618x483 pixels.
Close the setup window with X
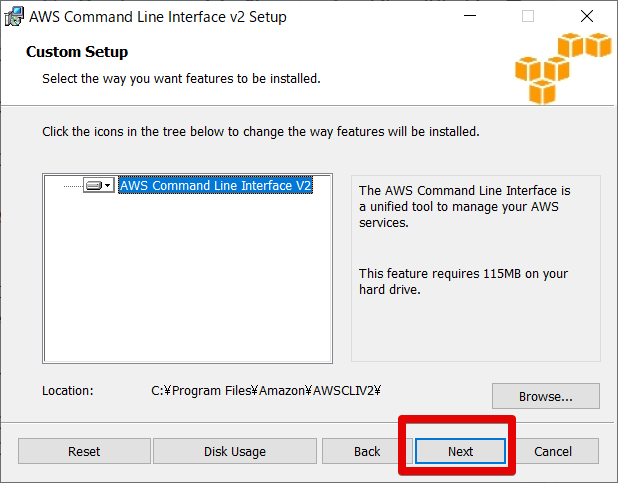click(x=587, y=17)
